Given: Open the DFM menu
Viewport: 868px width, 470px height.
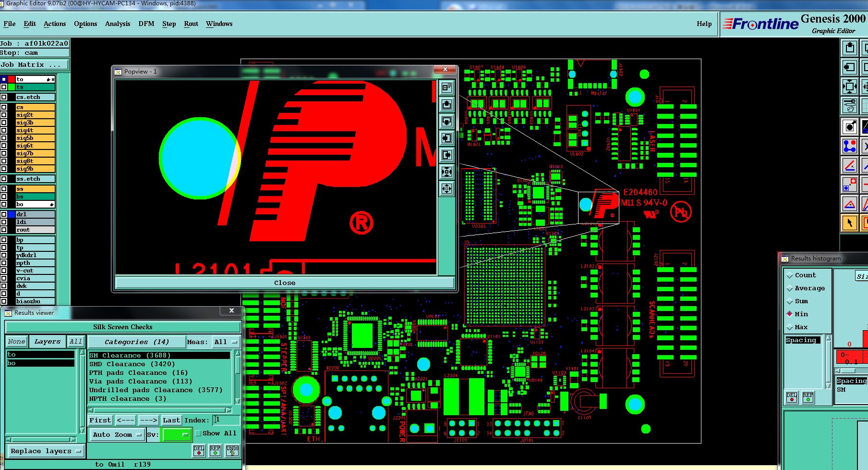Looking at the screenshot, I should click(146, 24).
